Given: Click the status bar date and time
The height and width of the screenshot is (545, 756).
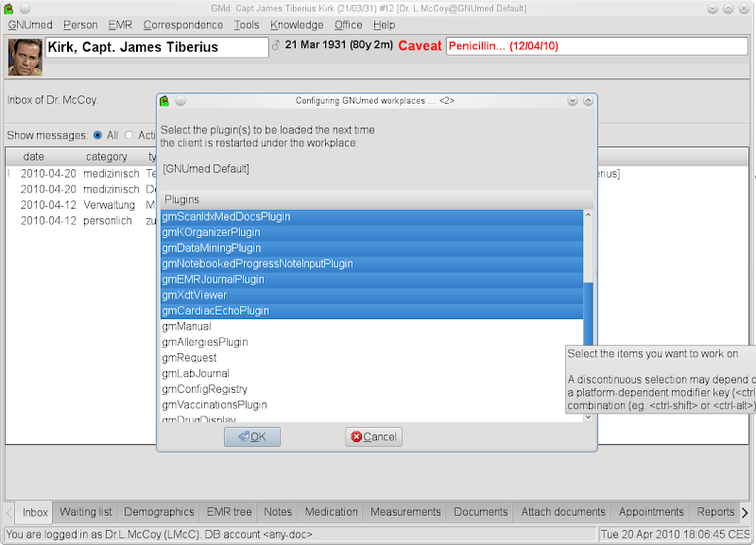Looking at the screenshot, I should pyautogui.click(x=676, y=535).
